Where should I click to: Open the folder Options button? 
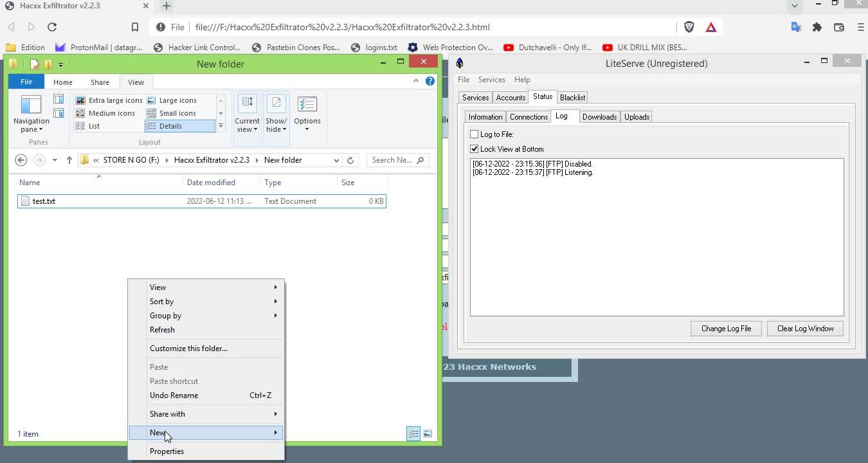pos(307,114)
